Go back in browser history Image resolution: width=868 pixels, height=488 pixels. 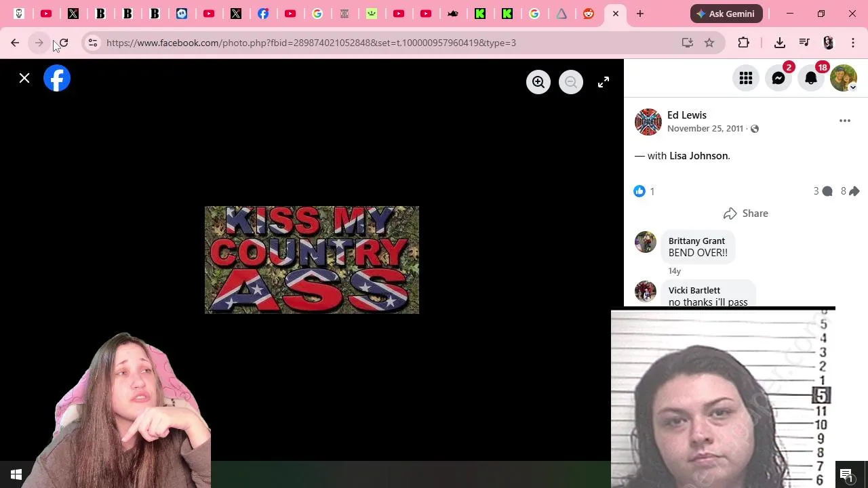15,43
